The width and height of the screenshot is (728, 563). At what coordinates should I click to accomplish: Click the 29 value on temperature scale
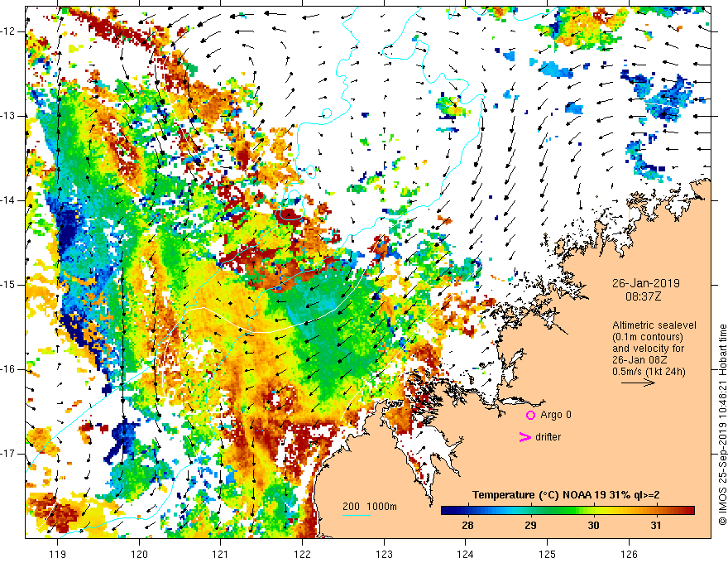click(530, 526)
